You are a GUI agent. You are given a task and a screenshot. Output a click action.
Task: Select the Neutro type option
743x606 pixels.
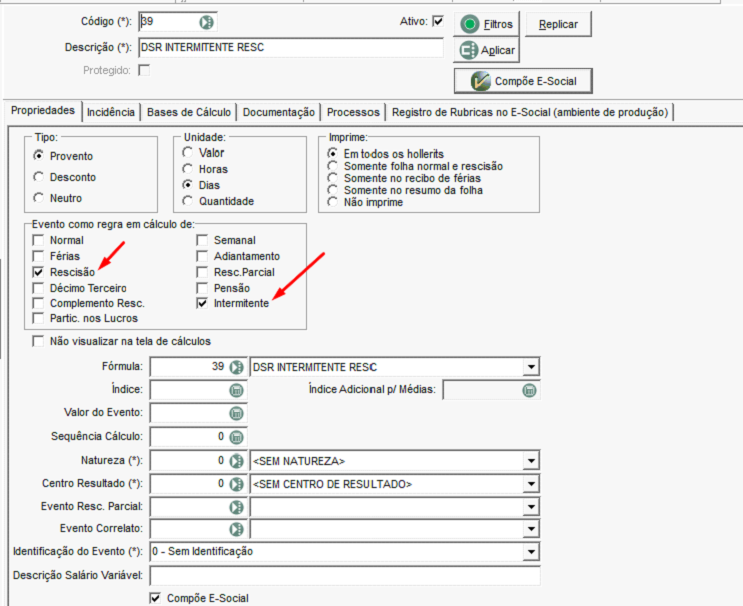38,198
